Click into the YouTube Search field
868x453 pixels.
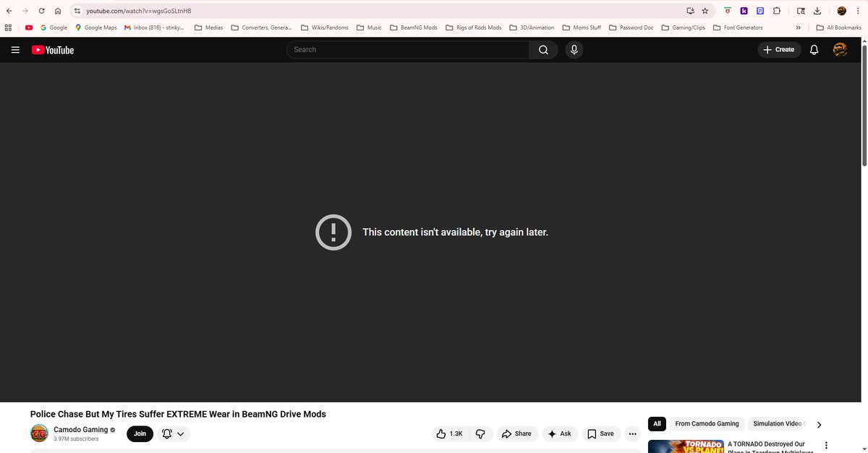click(x=408, y=49)
